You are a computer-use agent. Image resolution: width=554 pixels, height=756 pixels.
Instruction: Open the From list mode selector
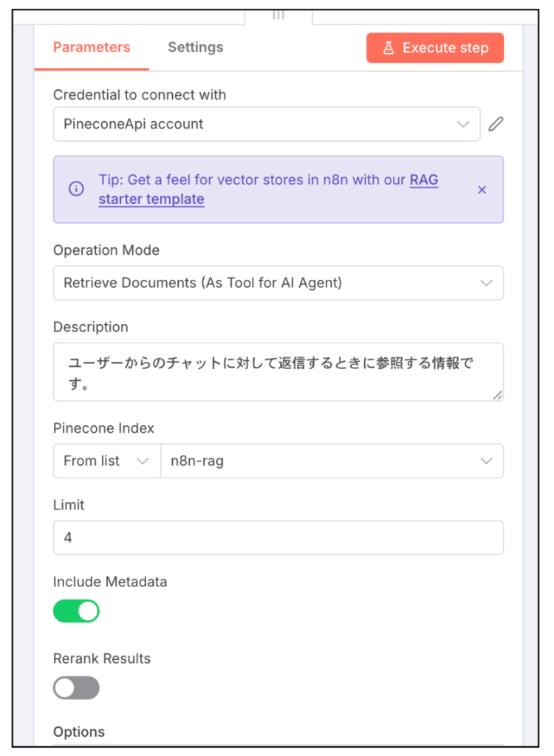(106, 461)
